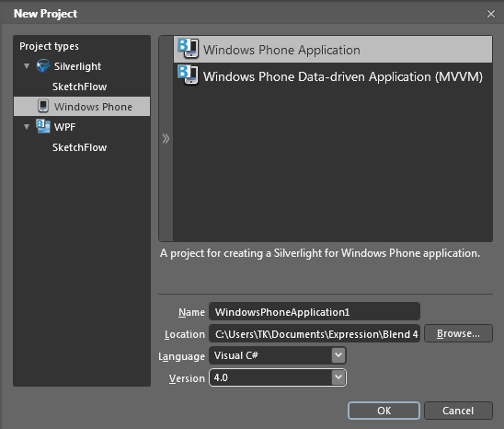Close the New Project dialog
Image resolution: width=504 pixels, height=429 pixels.
tap(491, 14)
